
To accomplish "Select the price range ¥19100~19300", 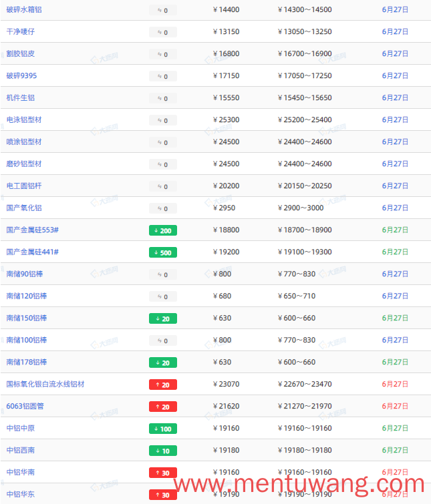I will point(305,252).
